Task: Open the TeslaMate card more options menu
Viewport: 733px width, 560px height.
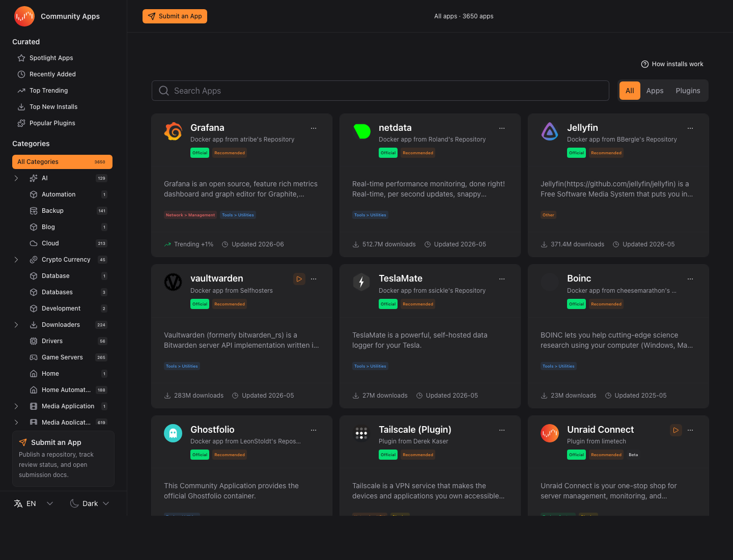Action: 502,279
